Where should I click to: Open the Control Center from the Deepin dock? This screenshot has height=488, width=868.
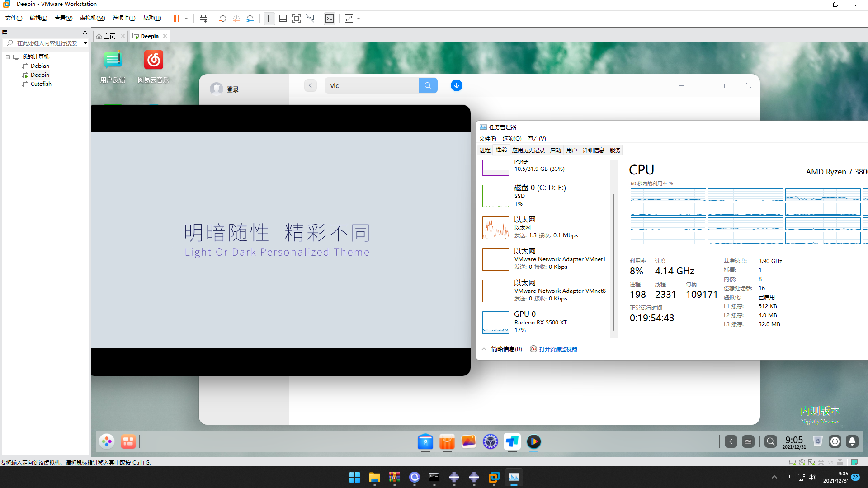click(x=491, y=442)
